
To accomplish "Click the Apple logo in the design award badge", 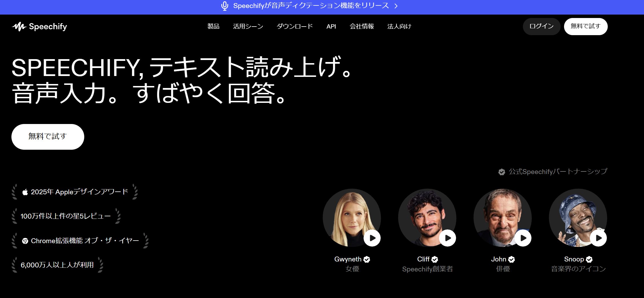I will click(x=25, y=192).
